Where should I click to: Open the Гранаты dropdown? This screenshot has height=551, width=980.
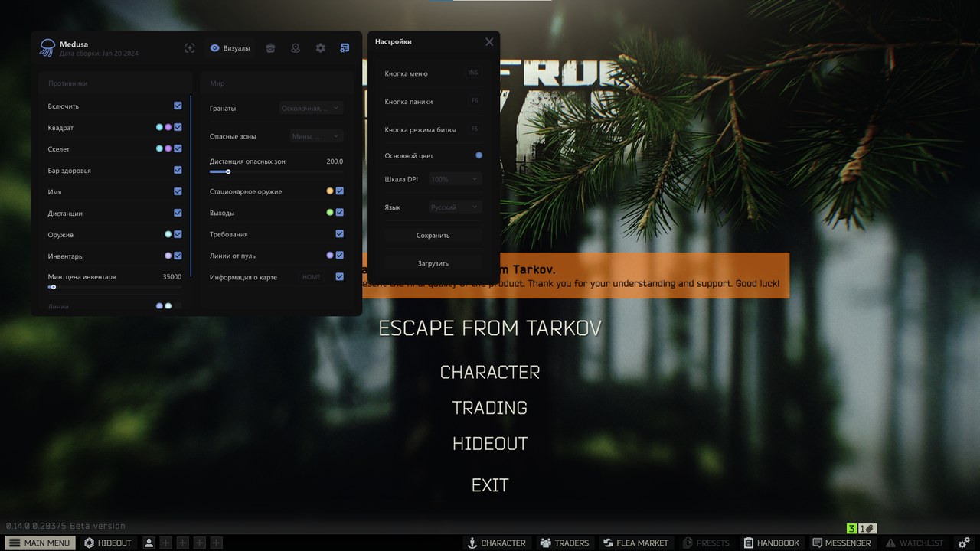click(x=311, y=108)
